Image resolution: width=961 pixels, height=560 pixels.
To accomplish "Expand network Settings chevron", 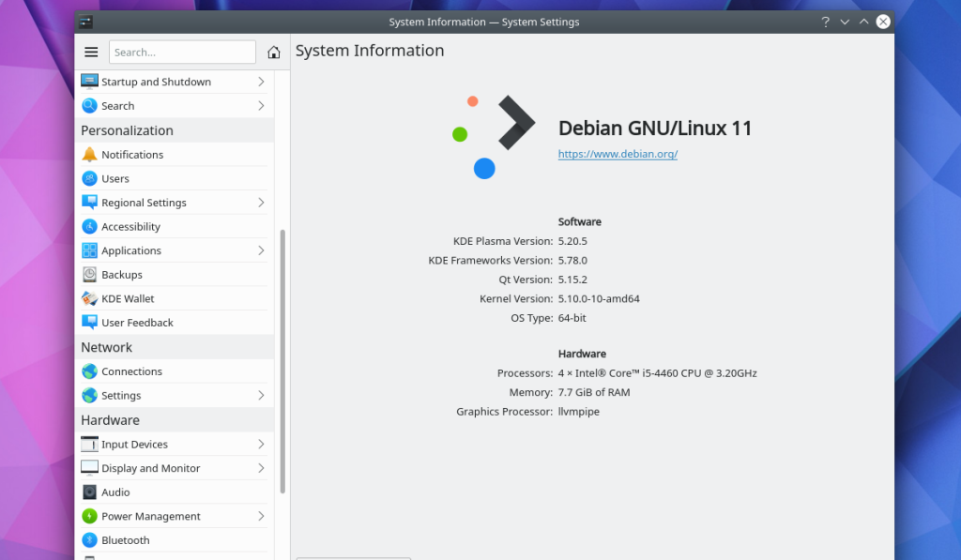I will click(x=261, y=395).
